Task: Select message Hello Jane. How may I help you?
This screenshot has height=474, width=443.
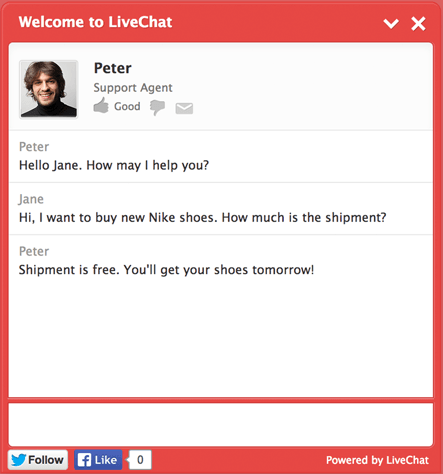Action: pyautogui.click(x=114, y=165)
